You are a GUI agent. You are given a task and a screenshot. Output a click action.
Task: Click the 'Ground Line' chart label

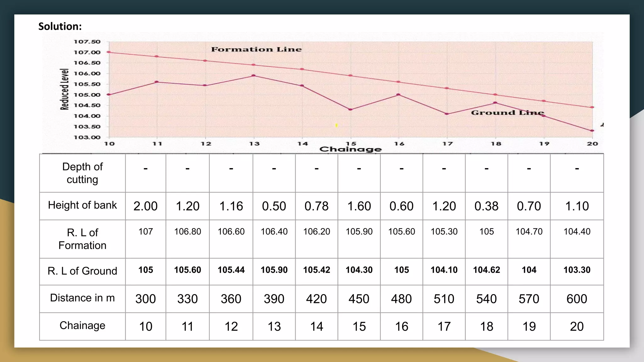[507, 113]
